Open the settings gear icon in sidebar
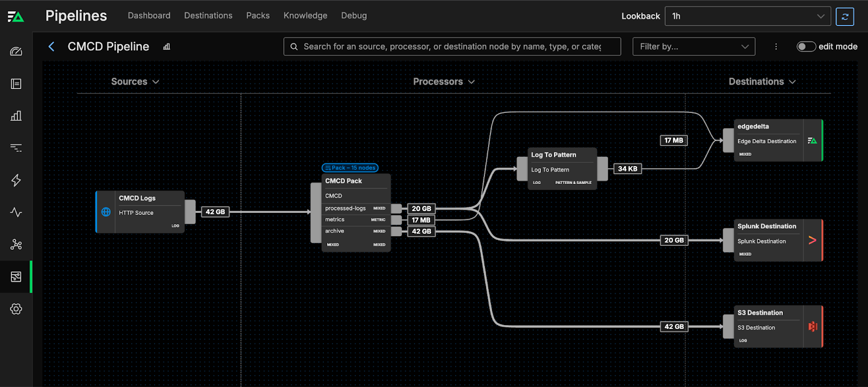 pyautogui.click(x=16, y=309)
